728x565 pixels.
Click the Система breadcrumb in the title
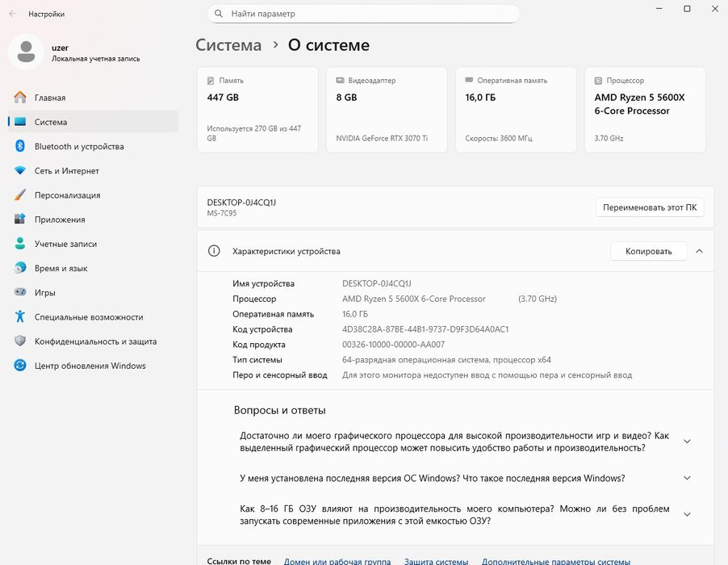tap(228, 45)
